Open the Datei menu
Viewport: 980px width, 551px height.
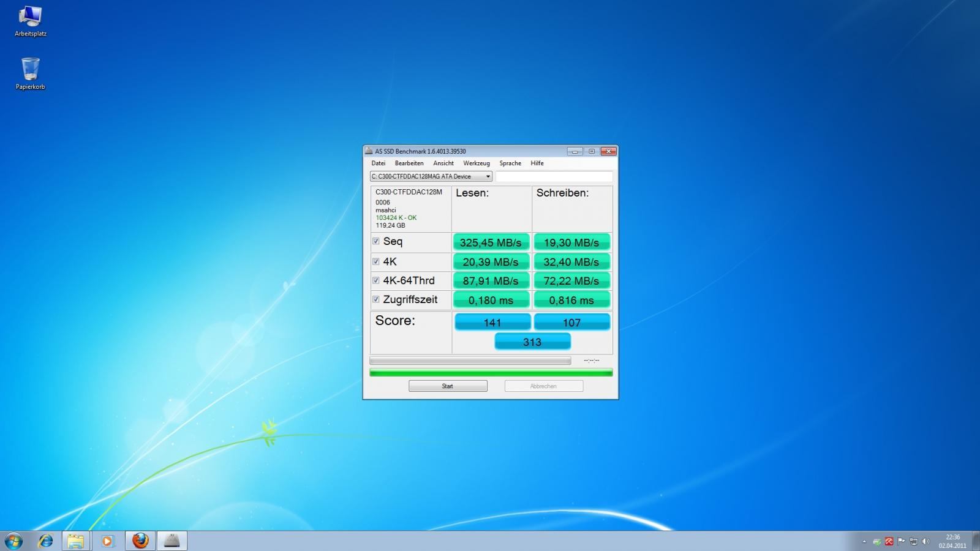coord(379,163)
